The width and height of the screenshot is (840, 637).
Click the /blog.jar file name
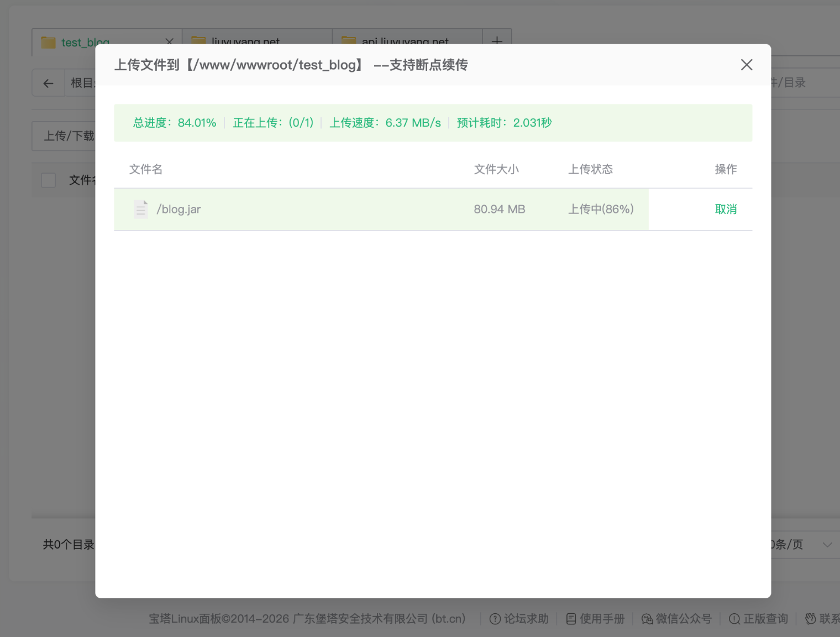179,210
